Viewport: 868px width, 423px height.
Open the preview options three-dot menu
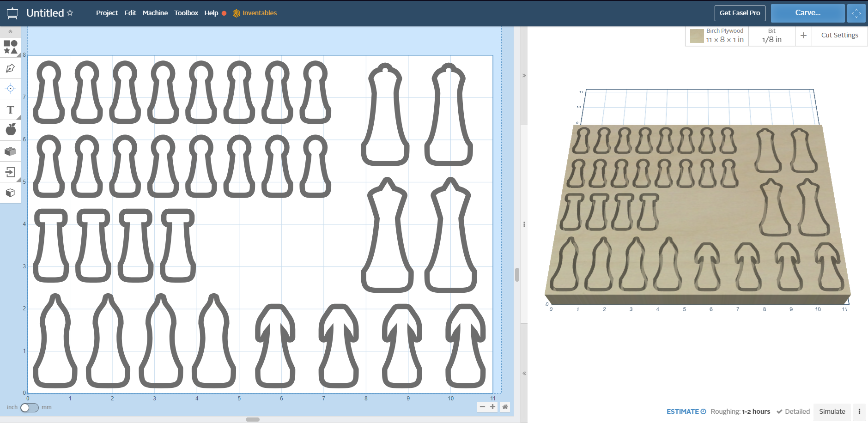point(859,411)
